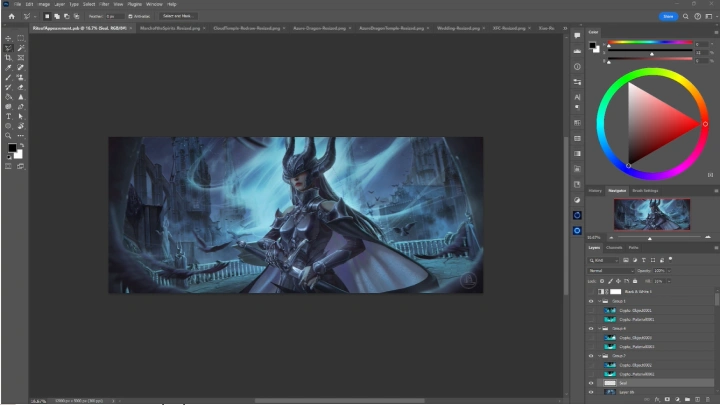Screen dimensions: 720x405
Task: Select the Healing Brush tool
Action: pos(21,68)
